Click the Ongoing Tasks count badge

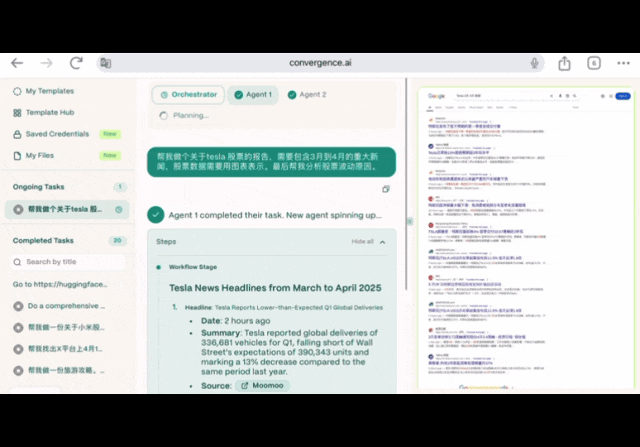(120, 187)
